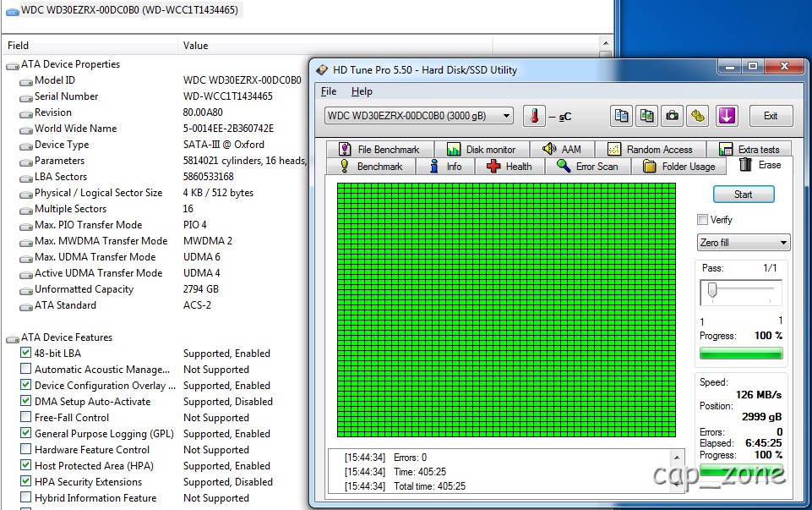
Task: Click the green erase block map
Action: tap(506, 310)
